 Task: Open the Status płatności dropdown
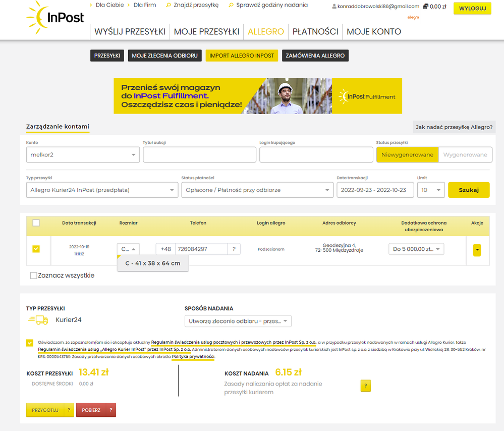pos(257,190)
